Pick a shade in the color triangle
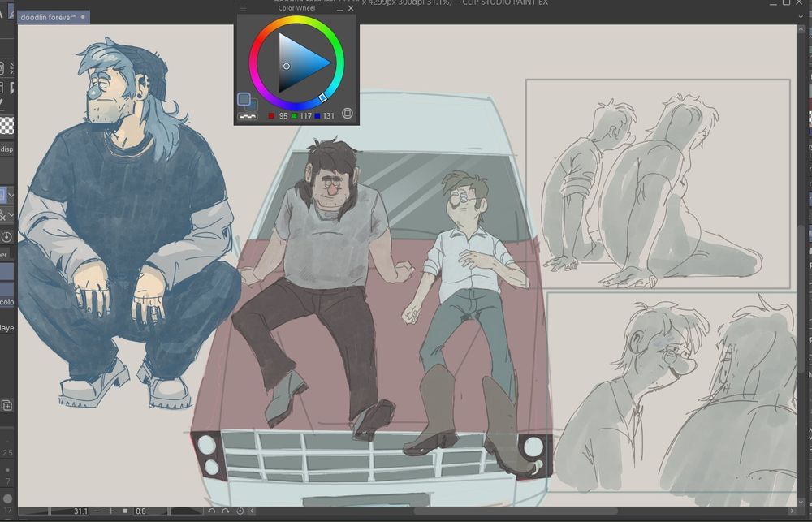Viewport: 812px width, 522px height. point(300,63)
